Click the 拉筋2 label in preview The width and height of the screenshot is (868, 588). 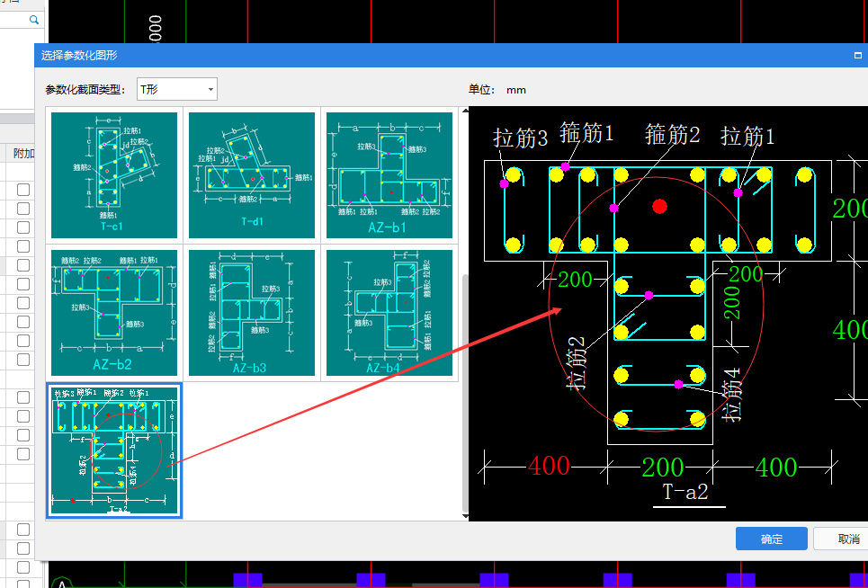pyautogui.click(x=576, y=362)
